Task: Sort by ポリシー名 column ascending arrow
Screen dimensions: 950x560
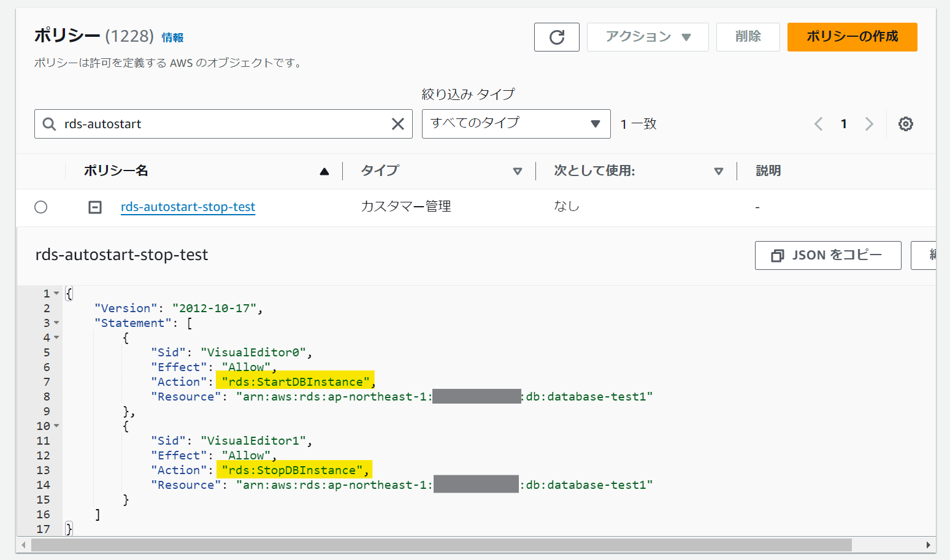Action: 324,172
